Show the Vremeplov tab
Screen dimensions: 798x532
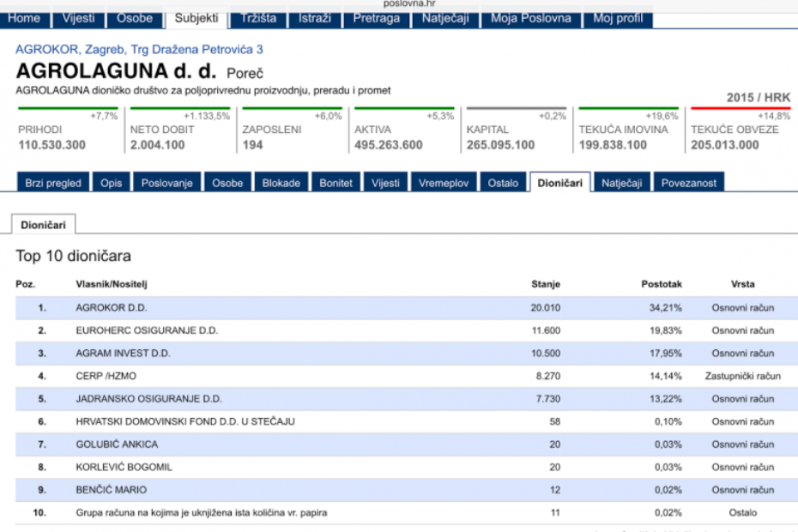pyautogui.click(x=442, y=183)
